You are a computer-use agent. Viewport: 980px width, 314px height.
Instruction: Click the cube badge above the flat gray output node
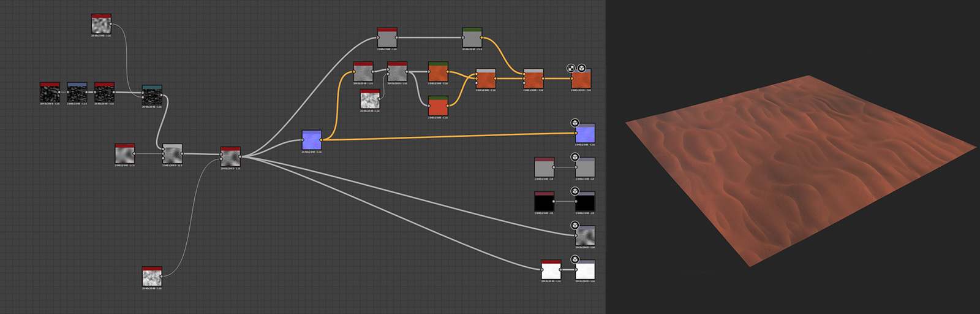tap(575, 157)
